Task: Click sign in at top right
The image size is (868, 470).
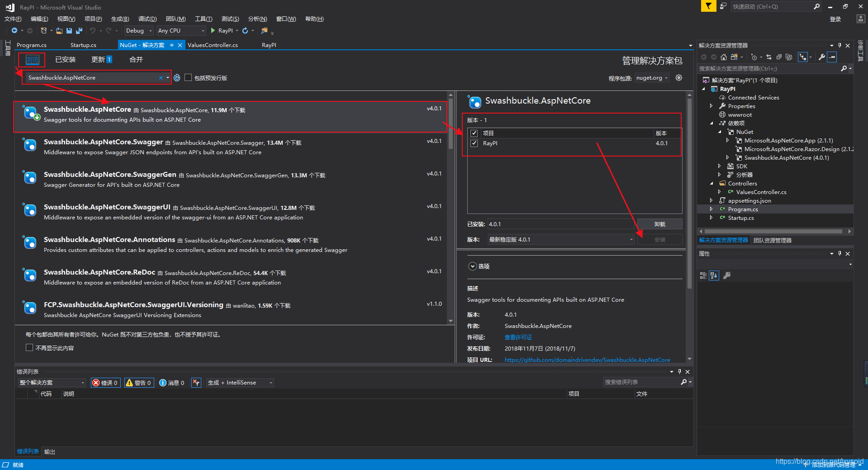Action: tap(835, 19)
